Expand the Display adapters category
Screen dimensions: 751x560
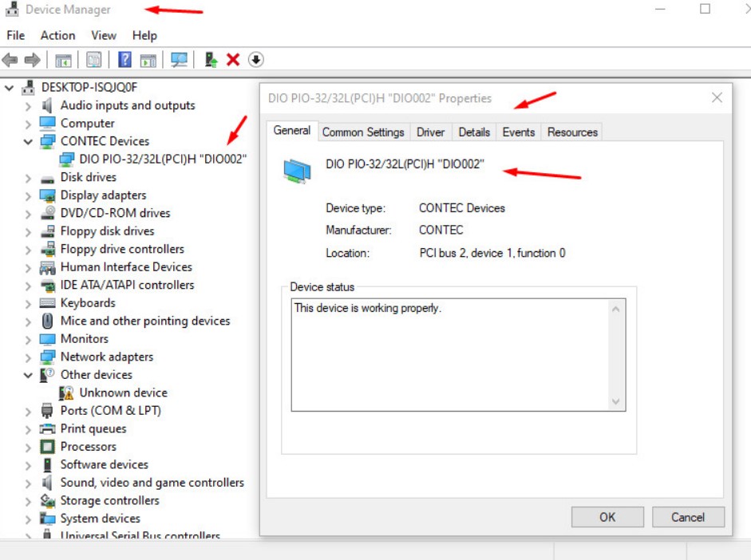pos(28,195)
